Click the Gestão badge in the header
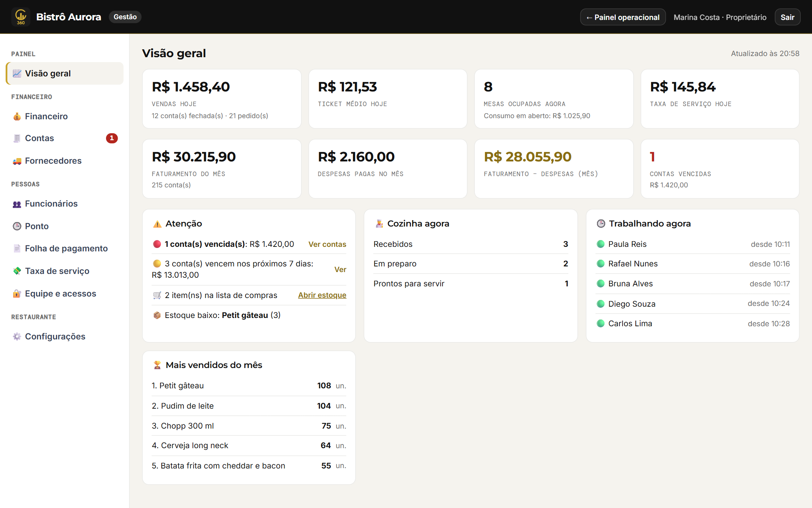812x508 pixels. point(125,17)
